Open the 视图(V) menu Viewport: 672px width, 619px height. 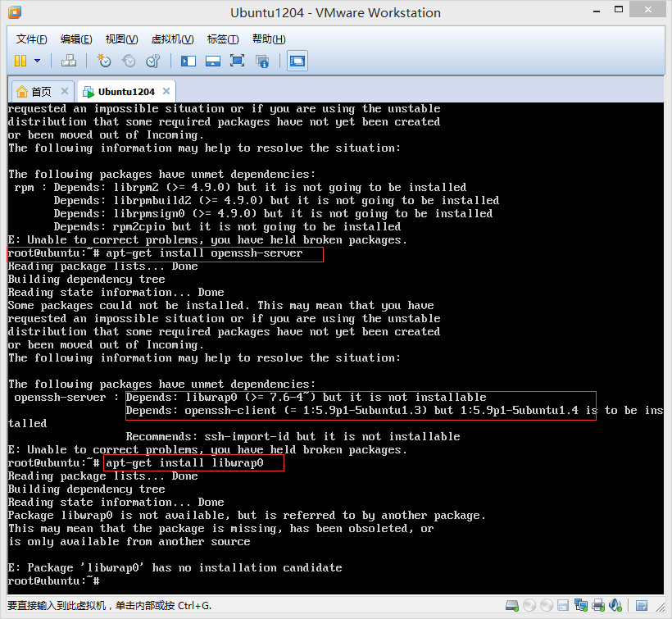tap(122, 39)
